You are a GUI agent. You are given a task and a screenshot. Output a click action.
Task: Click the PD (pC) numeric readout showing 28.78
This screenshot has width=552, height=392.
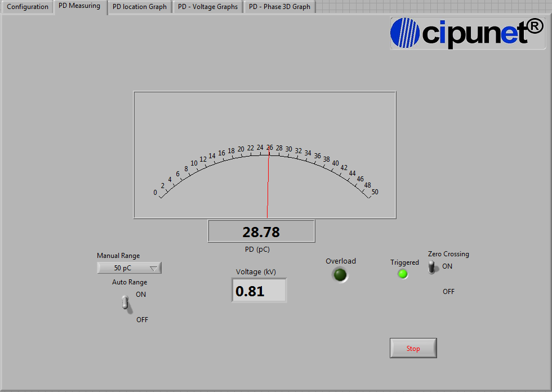pyautogui.click(x=261, y=231)
